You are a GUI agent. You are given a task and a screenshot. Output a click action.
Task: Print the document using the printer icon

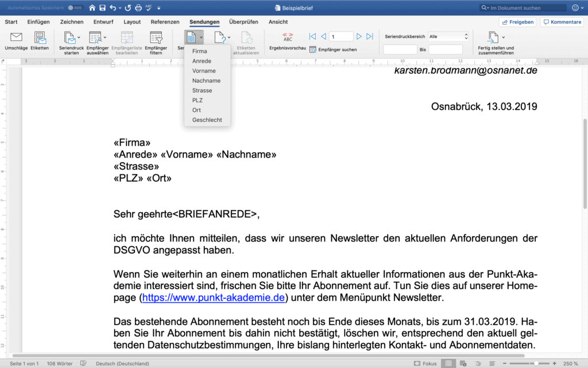pyautogui.click(x=138, y=7)
